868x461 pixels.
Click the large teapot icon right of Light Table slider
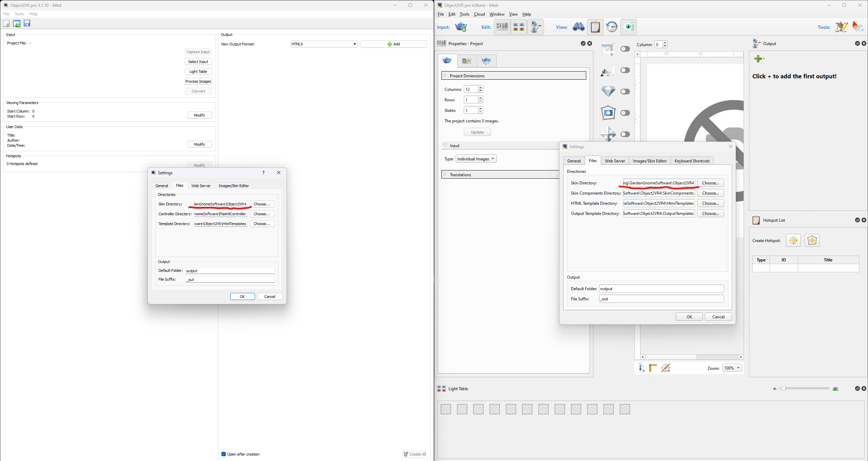pos(835,388)
